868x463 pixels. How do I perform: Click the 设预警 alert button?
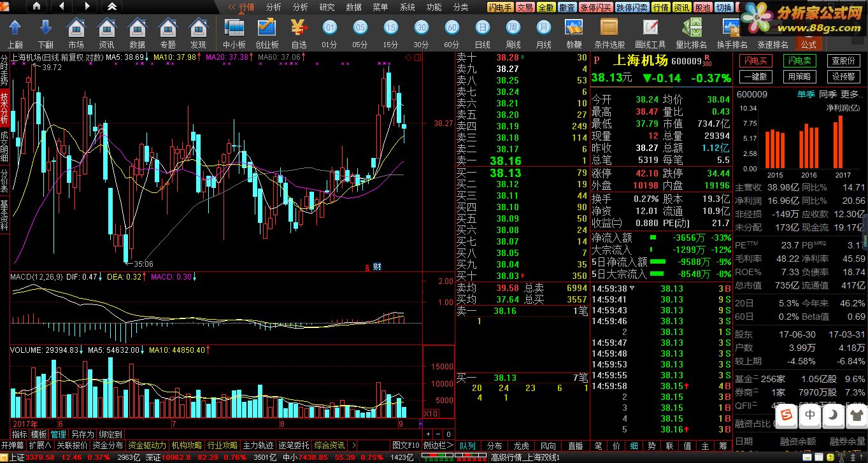click(844, 76)
